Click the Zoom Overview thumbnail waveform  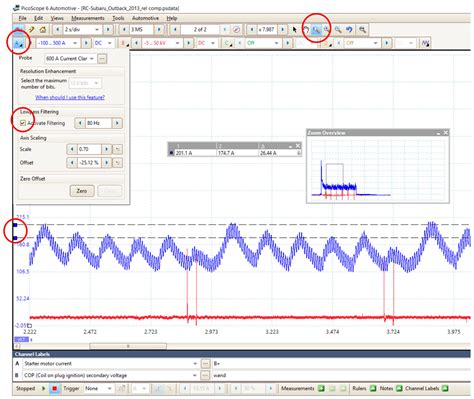[378, 170]
